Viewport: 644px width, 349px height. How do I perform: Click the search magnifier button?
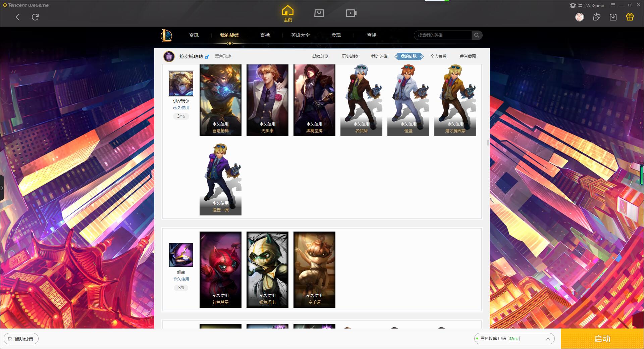click(x=477, y=35)
